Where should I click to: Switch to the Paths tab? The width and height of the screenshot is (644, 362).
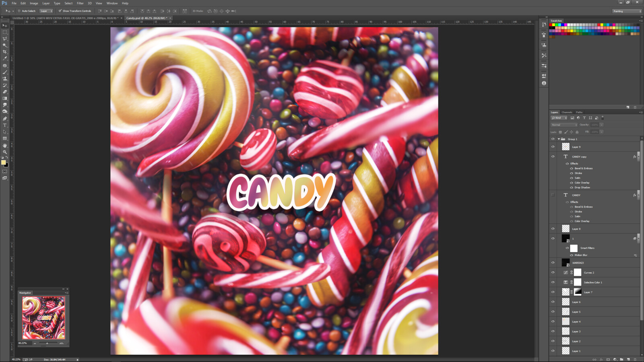click(579, 112)
